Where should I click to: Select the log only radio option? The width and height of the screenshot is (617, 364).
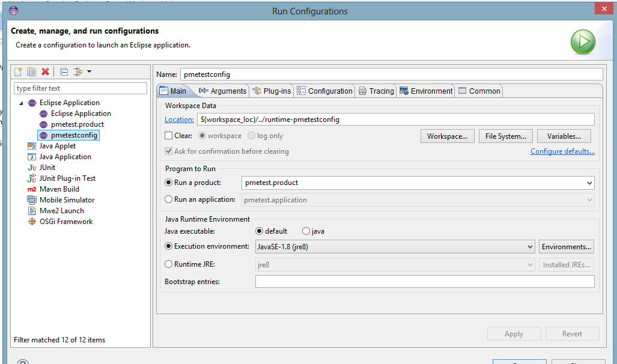click(252, 136)
